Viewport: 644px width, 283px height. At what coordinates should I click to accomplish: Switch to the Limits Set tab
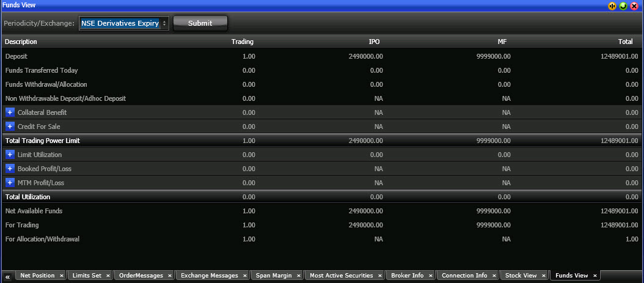coord(86,276)
